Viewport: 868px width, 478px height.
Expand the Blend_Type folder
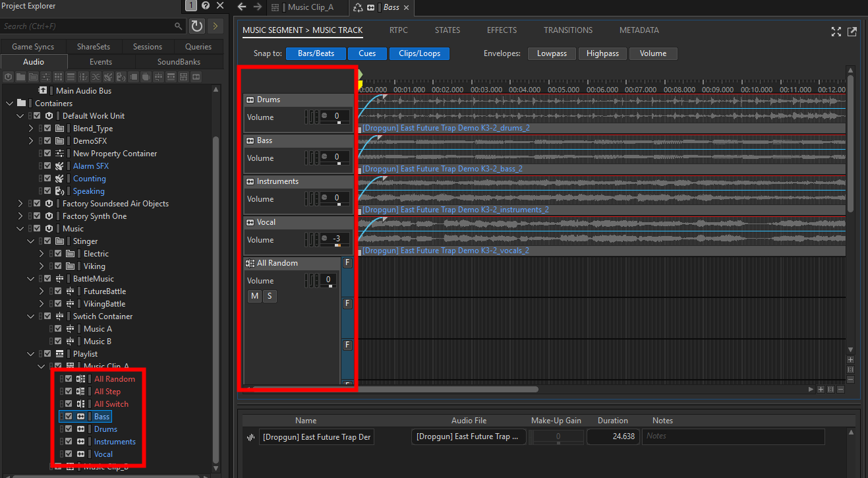point(31,129)
